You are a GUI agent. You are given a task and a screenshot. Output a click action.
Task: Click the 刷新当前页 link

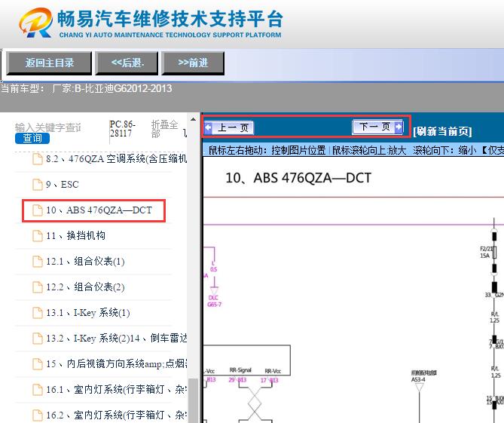click(x=442, y=131)
